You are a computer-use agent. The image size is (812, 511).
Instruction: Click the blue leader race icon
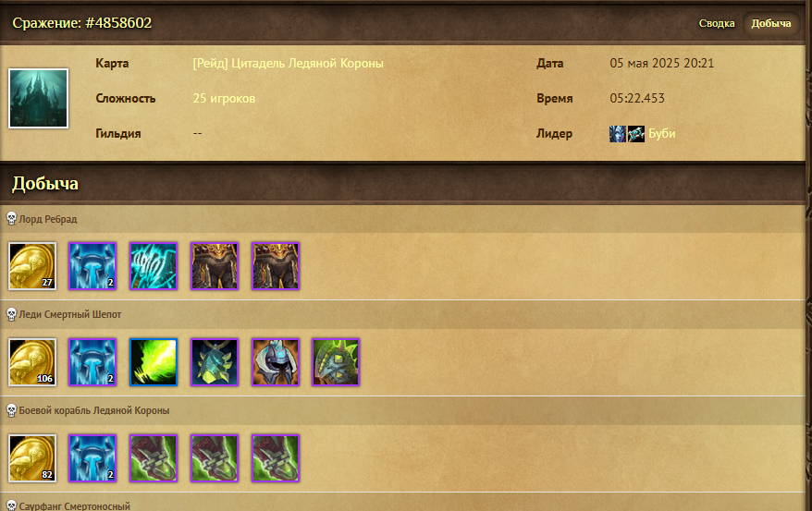pyautogui.click(x=617, y=134)
